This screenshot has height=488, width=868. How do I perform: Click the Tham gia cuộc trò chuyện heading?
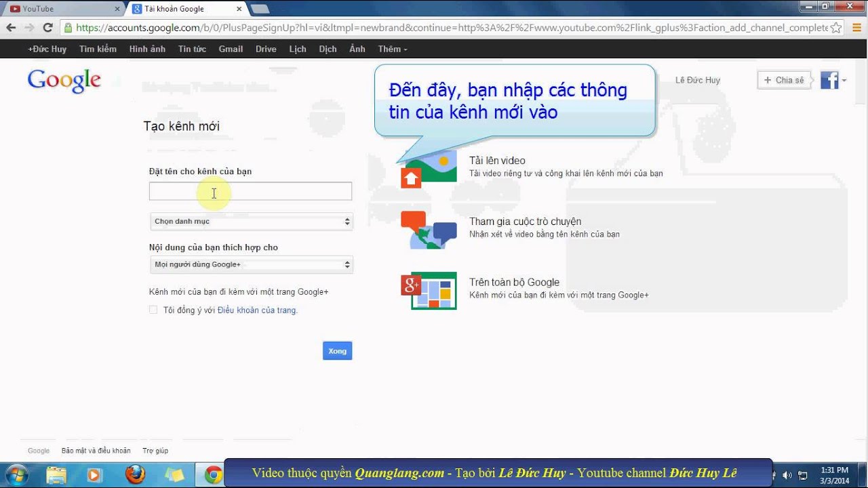pyautogui.click(x=525, y=222)
